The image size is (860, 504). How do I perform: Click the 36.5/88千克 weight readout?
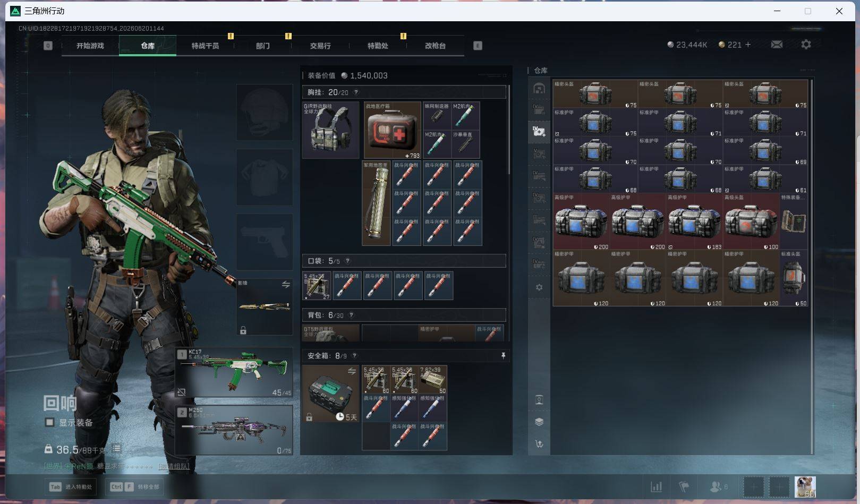click(x=76, y=450)
